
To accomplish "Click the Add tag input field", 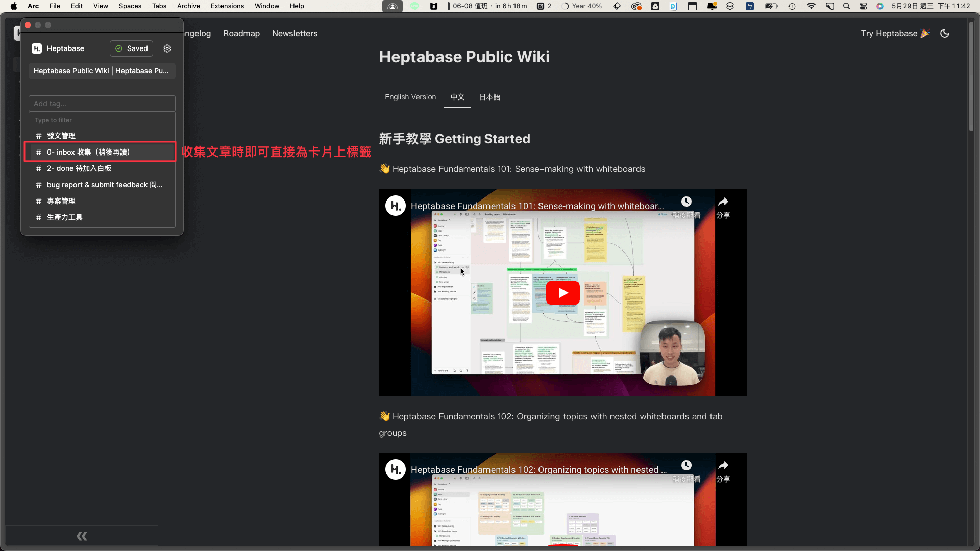I will (102, 104).
